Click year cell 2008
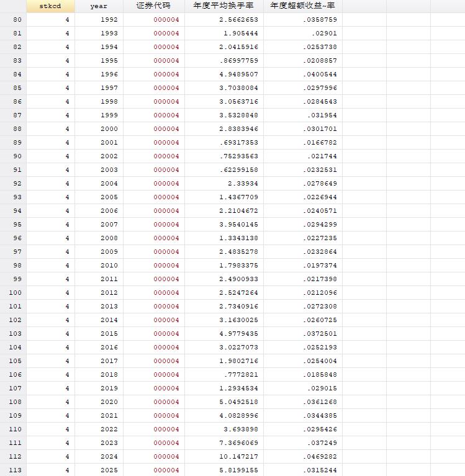The image size is (465, 476). 99,238
